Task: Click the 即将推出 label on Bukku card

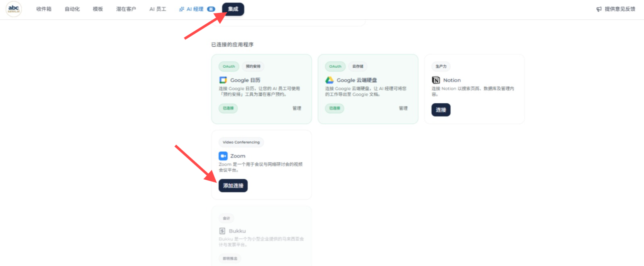Action: pos(230,258)
